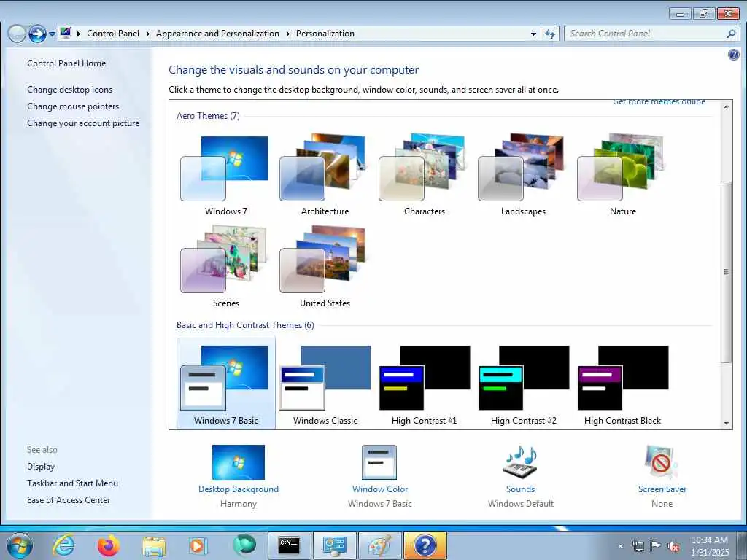Open the Sounds settings icon
This screenshot has width=747, height=560.
click(x=520, y=462)
